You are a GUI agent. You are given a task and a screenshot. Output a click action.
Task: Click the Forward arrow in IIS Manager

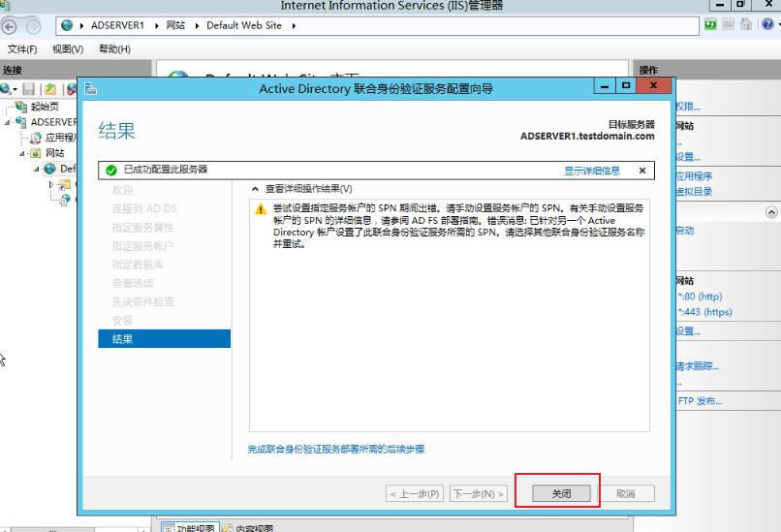(33, 26)
